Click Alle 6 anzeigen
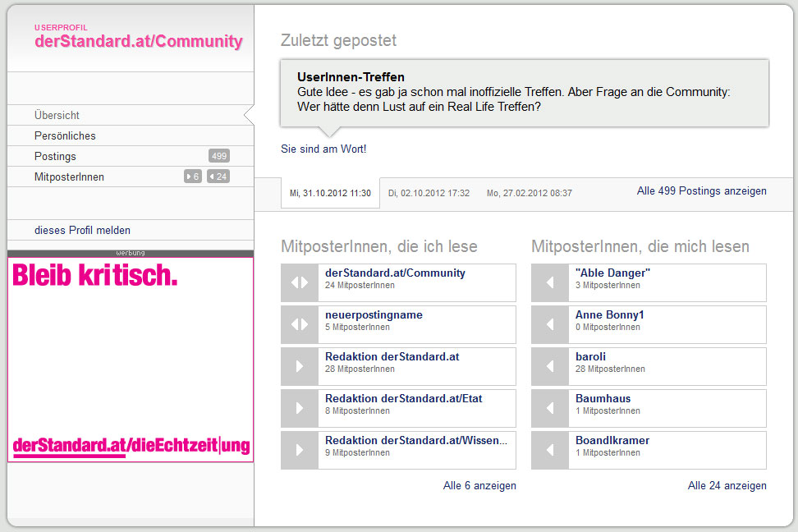Viewport: 798px width, 532px height. tap(479, 486)
